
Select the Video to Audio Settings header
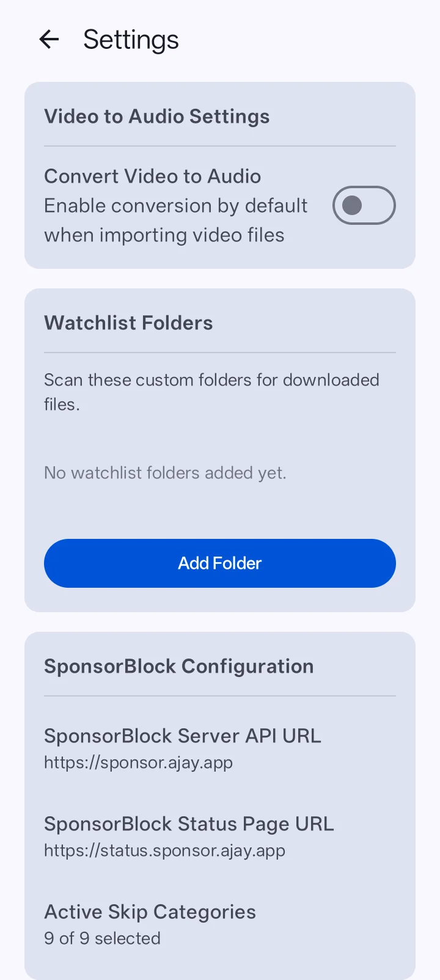click(x=156, y=116)
